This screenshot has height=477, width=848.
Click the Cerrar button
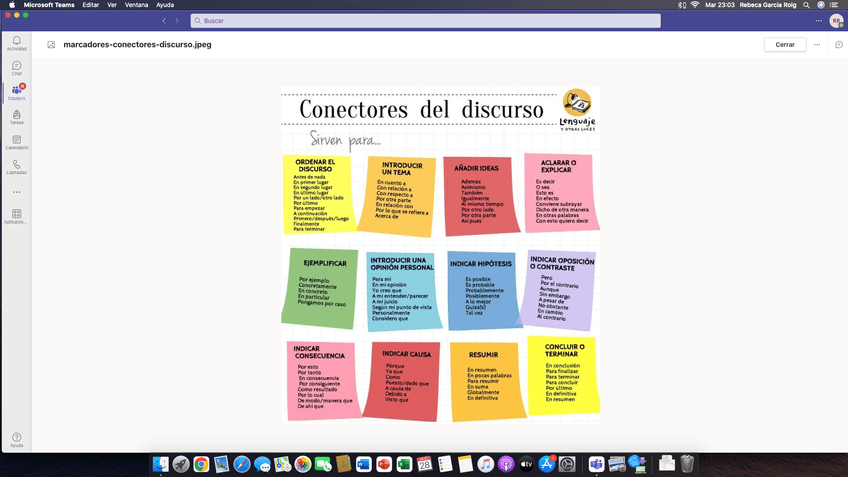click(x=785, y=45)
